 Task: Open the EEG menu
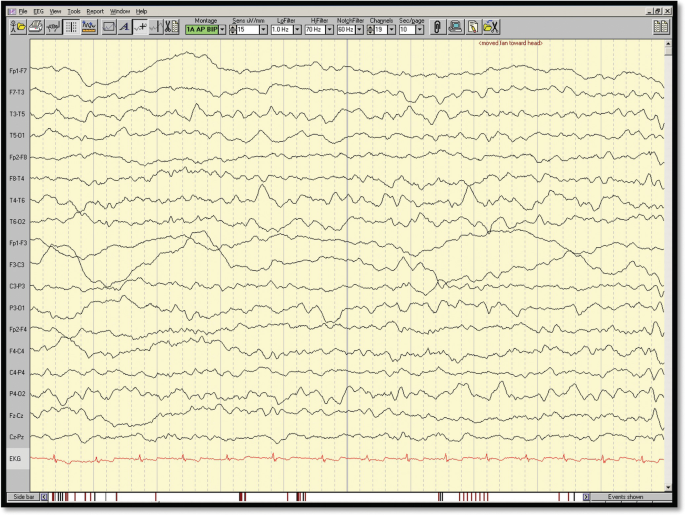coord(38,11)
